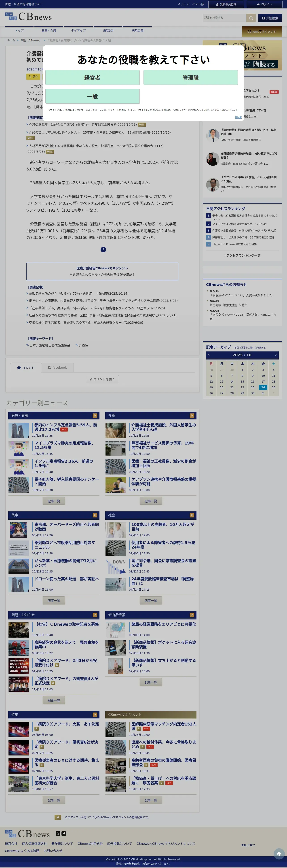This screenshot has height=868, width=287.
Task: Open the お問い合わせ footer link
Action: pyautogui.click(x=53, y=851)
